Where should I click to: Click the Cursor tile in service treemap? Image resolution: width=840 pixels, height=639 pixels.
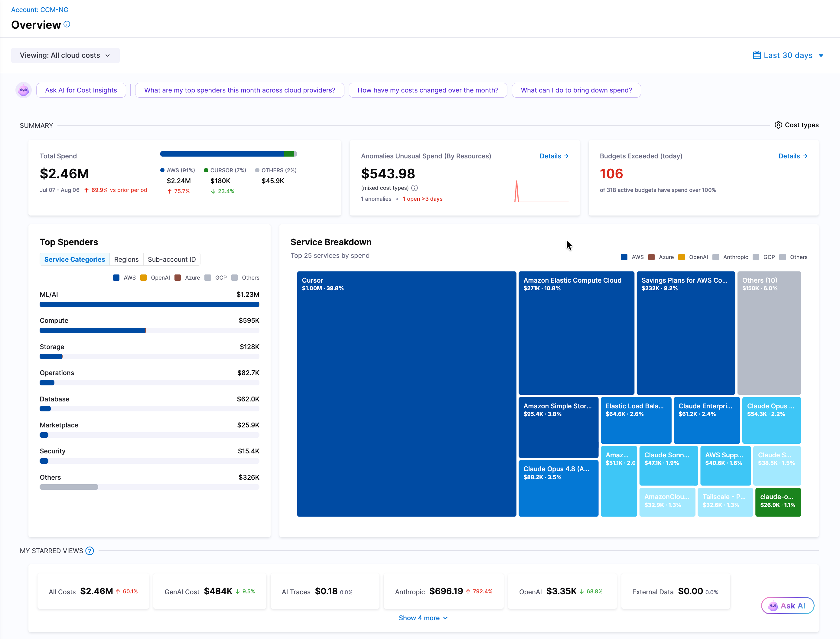coord(406,394)
